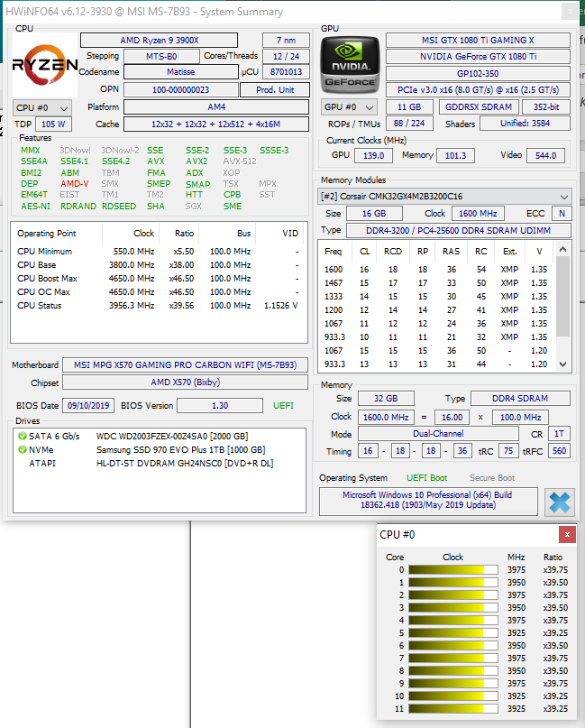Click the 1467 frequency timing row
585x728 pixels.
click(x=436, y=282)
